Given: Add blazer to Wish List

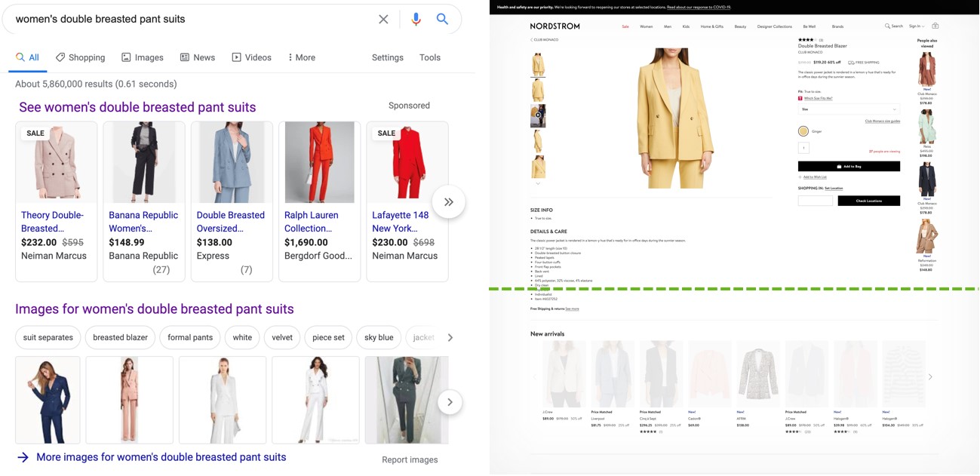Looking at the screenshot, I should click(x=813, y=177).
